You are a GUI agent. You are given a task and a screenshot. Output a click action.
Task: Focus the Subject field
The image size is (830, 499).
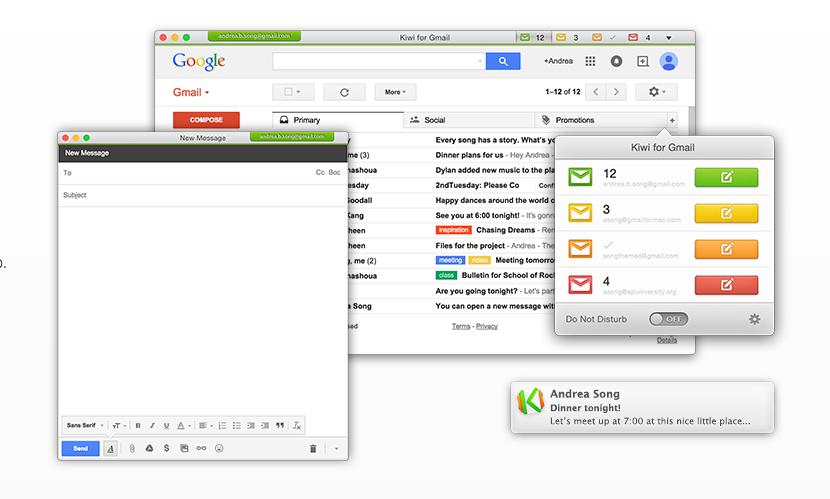tap(203, 195)
